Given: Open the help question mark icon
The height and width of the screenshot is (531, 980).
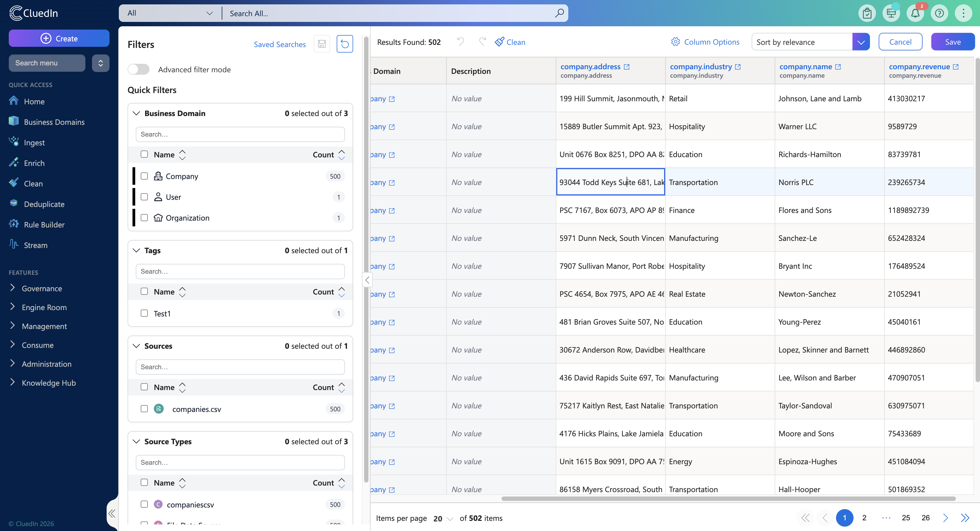Looking at the screenshot, I should 939,13.
